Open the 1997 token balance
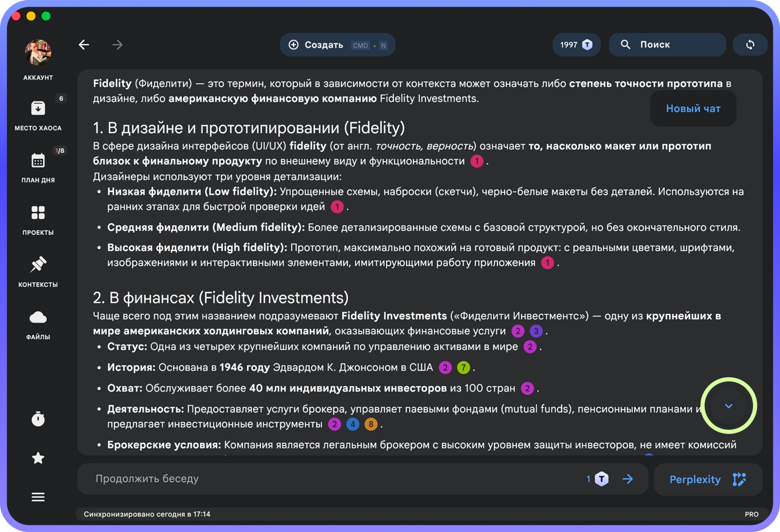 (x=576, y=45)
